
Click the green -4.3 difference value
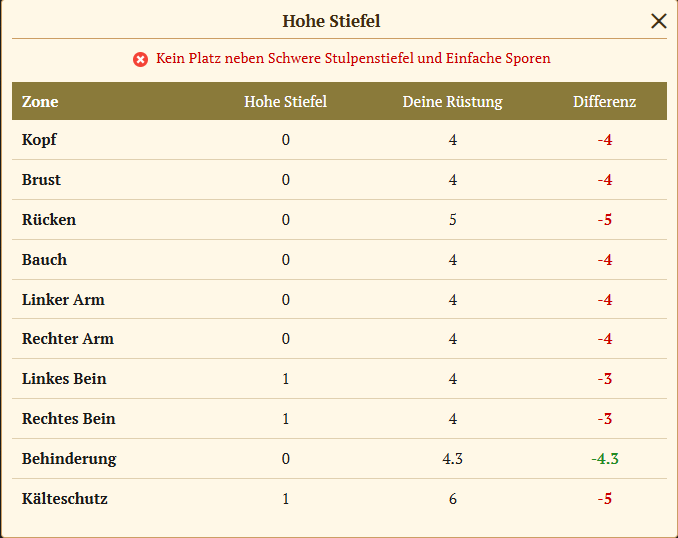pyautogui.click(x=605, y=459)
